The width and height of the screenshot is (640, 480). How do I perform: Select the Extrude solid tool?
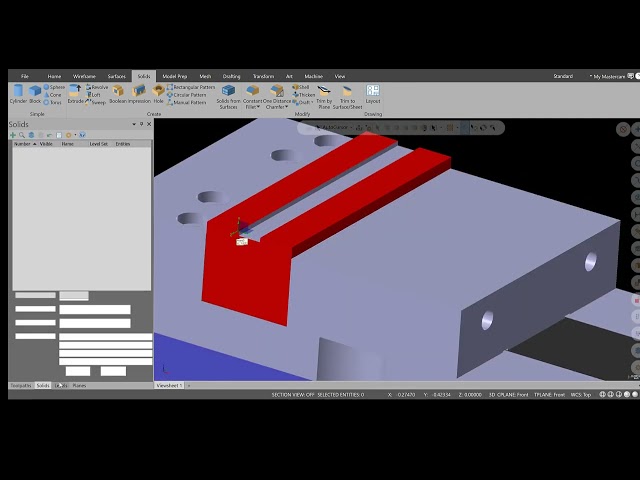[76, 94]
